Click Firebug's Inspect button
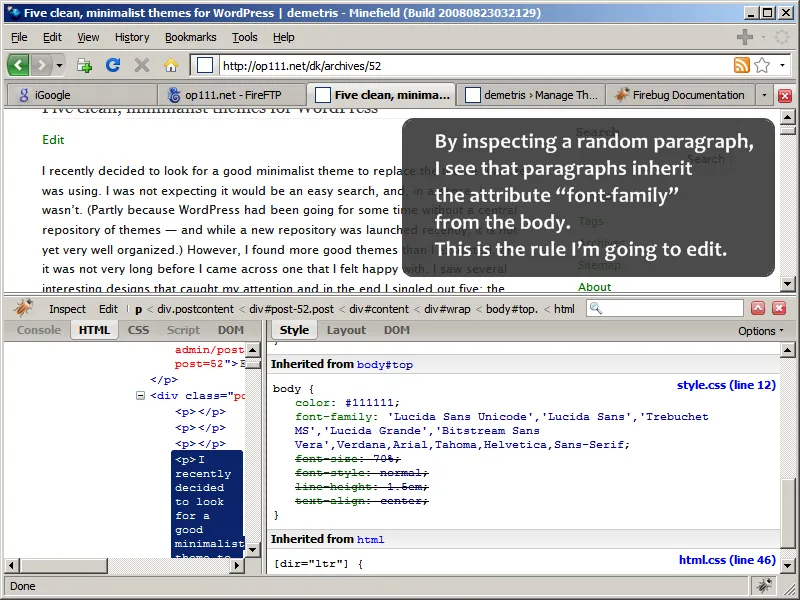This screenshot has height=600, width=800. pos(67,309)
